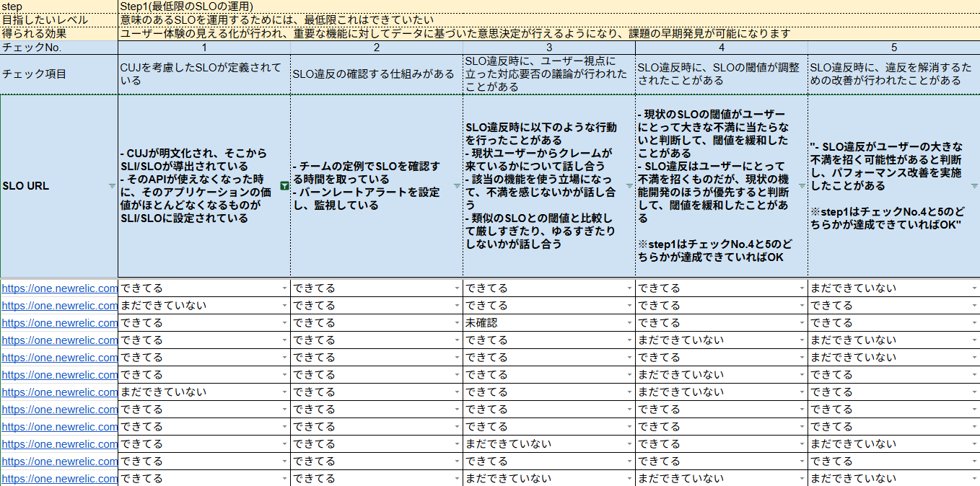Open filter icon in check No.2 description header
The height and width of the screenshot is (486, 980).
(x=457, y=186)
